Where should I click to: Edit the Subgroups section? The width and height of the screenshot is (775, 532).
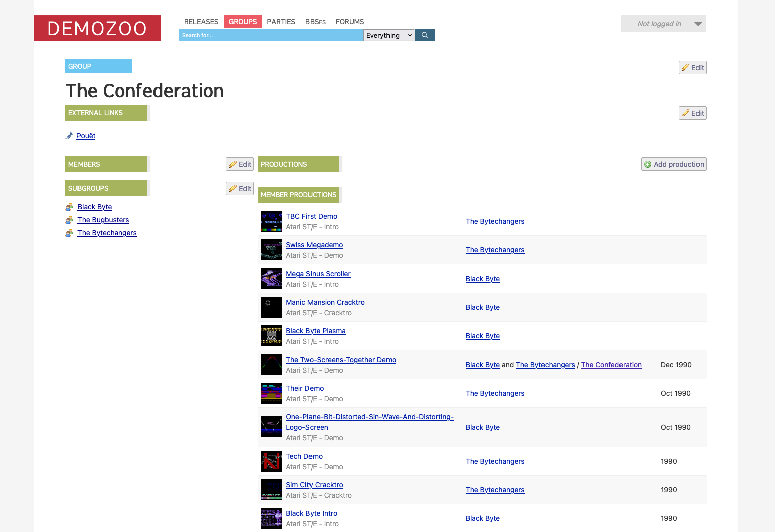pyautogui.click(x=240, y=189)
